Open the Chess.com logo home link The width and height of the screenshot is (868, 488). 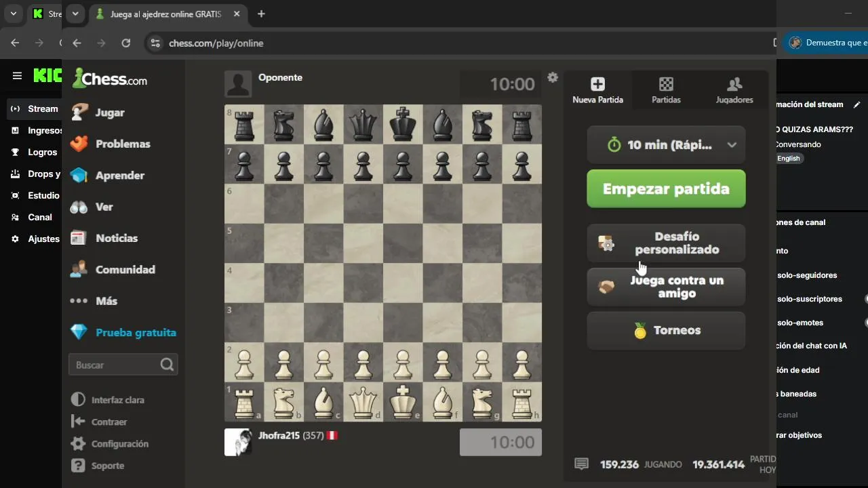(x=110, y=79)
